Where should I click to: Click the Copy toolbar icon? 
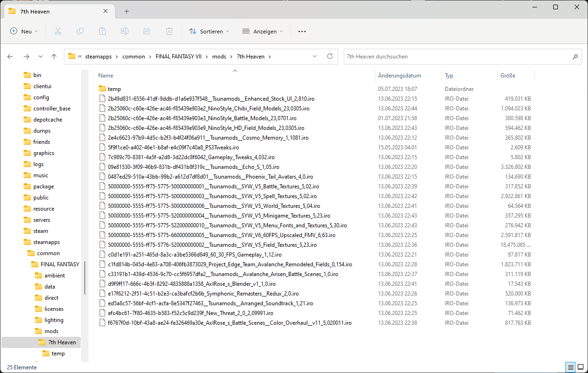click(80, 31)
